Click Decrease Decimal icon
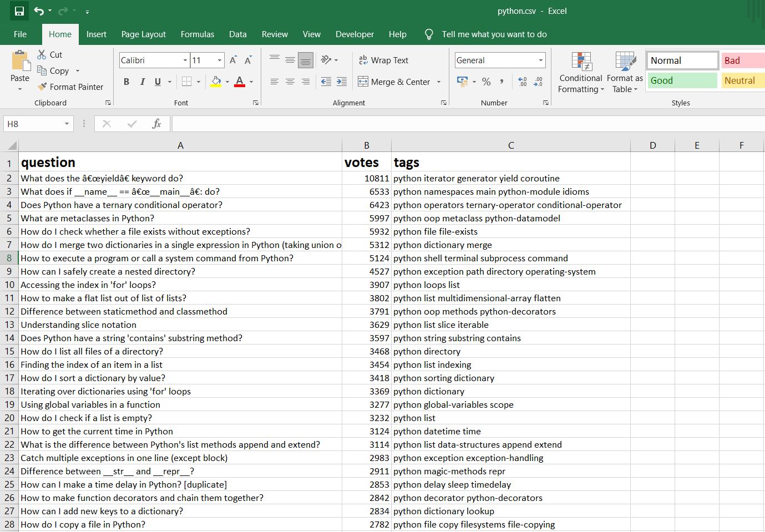This screenshot has height=532, width=765. click(x=538, y=82)
